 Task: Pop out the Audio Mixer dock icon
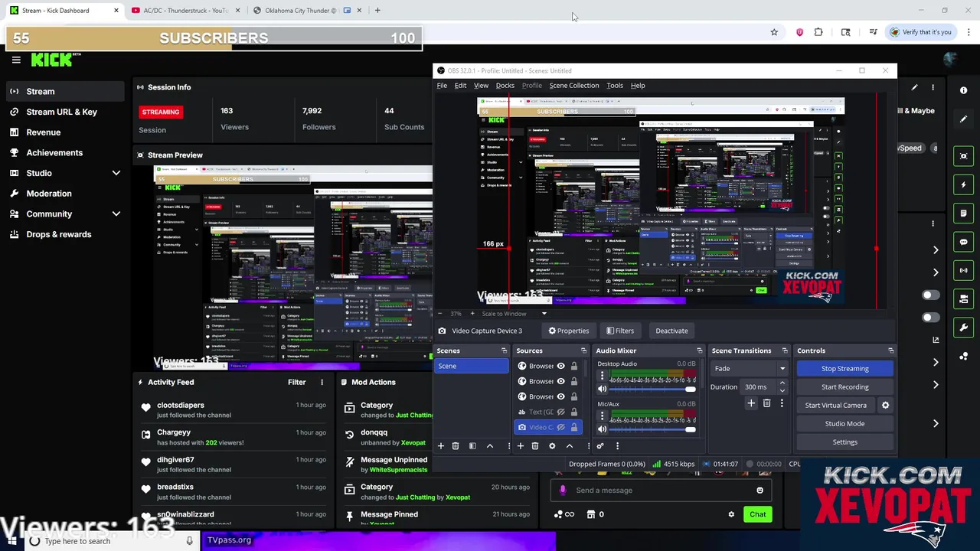[699, 350]
